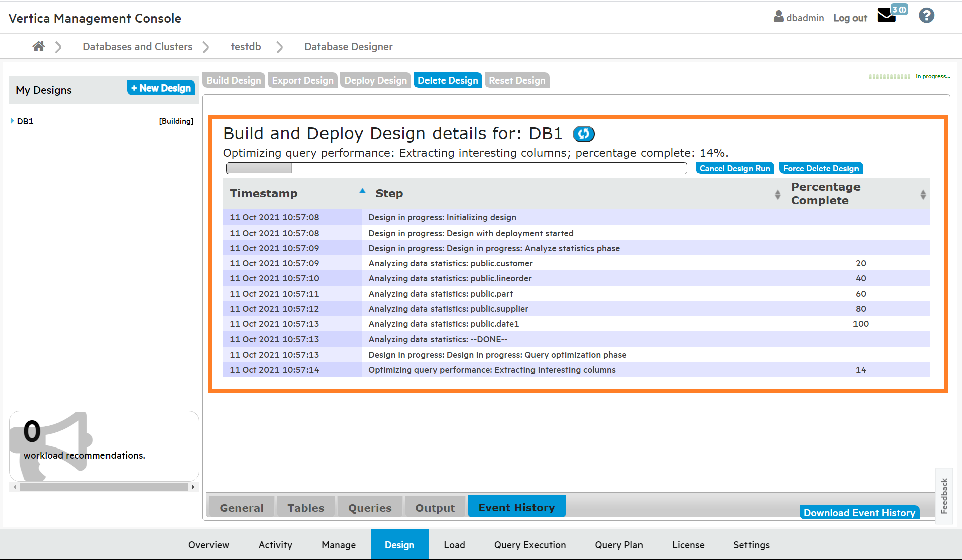Viewport: 962px width, 560px height.
Task: Click the dbadmin user icon
Action: tap(778, 17)
